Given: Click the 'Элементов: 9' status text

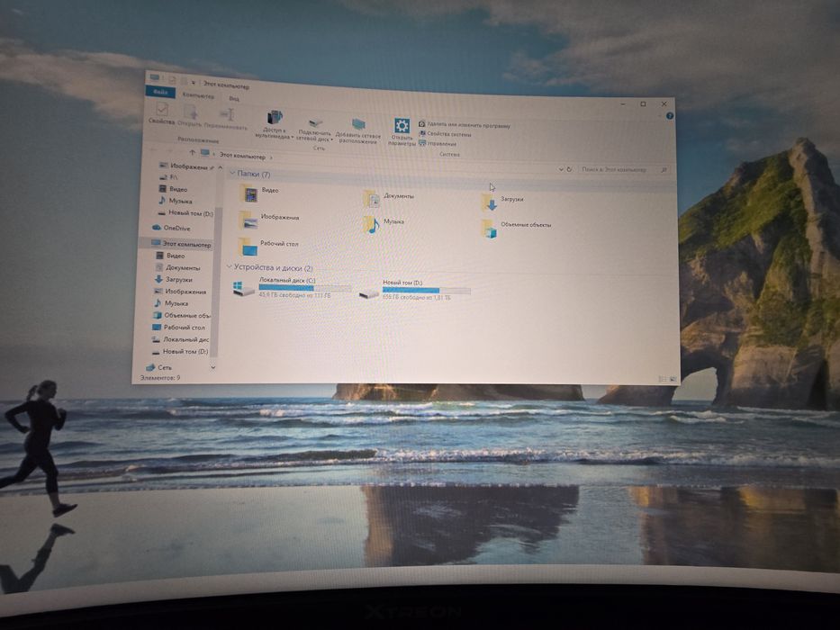Looking at the screenshot, I should pos(160,378).
